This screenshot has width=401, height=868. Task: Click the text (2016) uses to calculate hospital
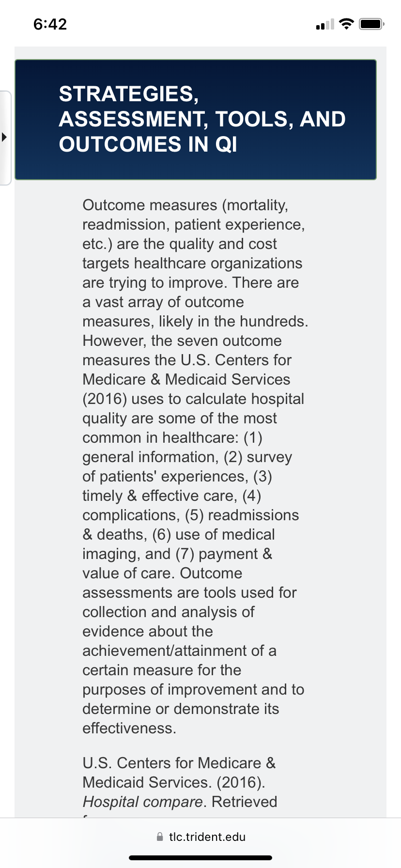(x=193, y=399)
